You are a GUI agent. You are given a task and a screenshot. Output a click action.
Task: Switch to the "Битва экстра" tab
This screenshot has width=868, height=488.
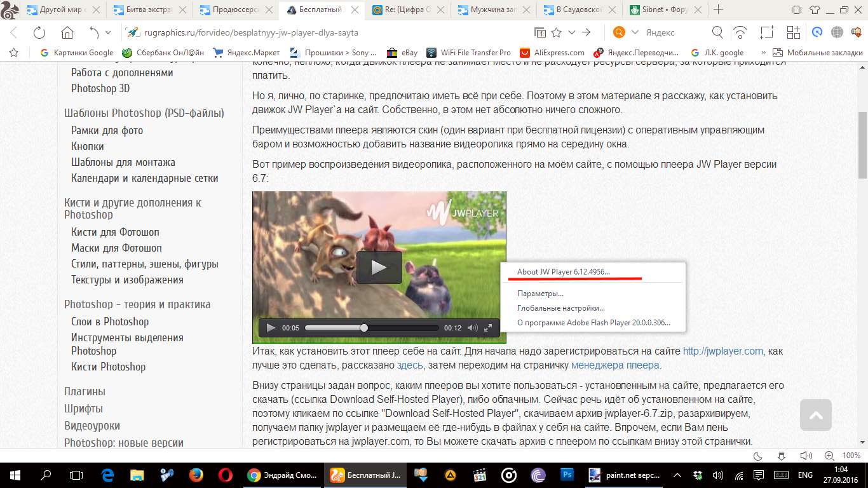(151, 10)
